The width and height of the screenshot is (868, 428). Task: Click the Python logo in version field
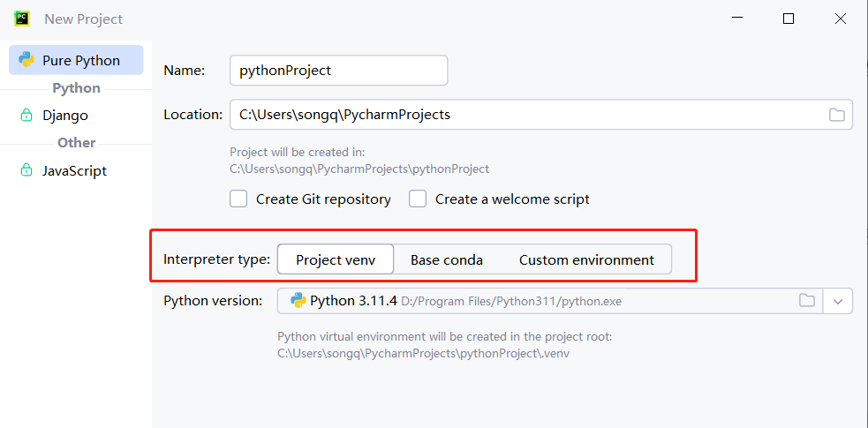tap(298, 301)
